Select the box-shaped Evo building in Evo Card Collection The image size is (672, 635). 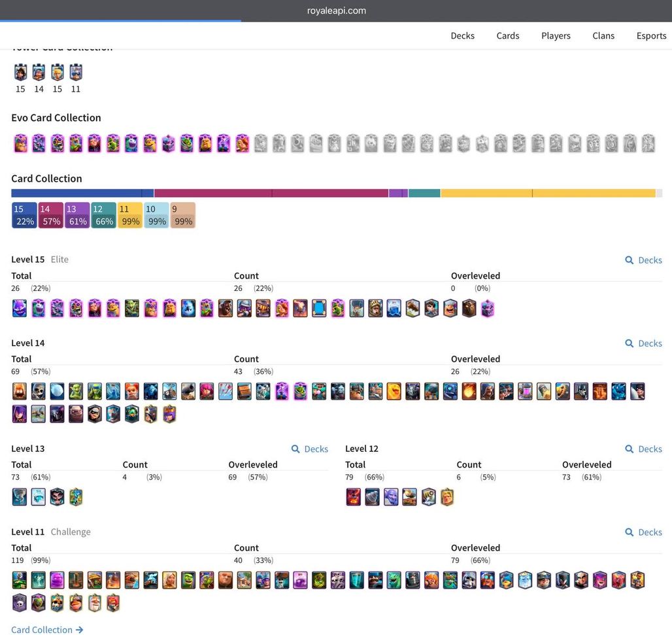click(169, 143)
